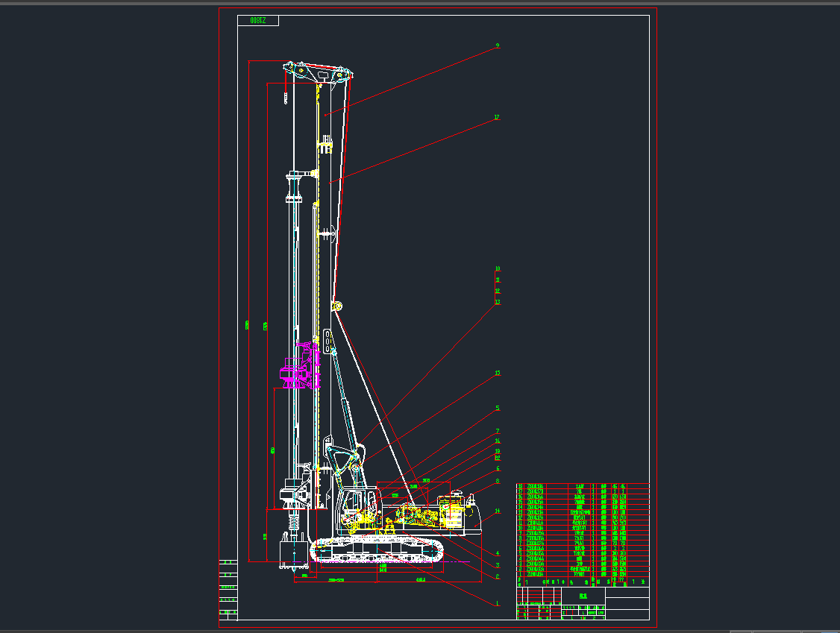This screenshot has height=633, width=840.
Task: Select part callout number 6
Action: pyautogui.click(x=498, y=468)
